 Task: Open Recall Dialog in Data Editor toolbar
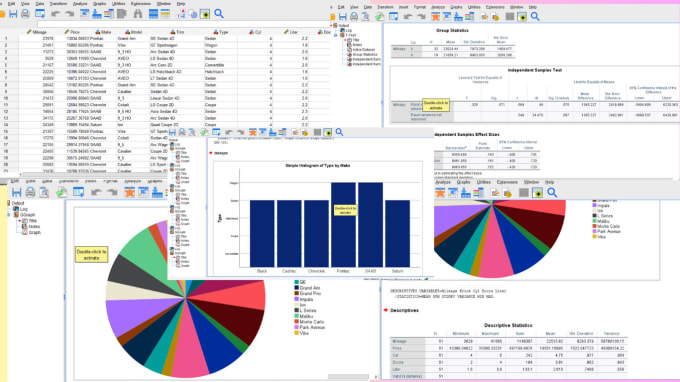[x=40, y=14]
